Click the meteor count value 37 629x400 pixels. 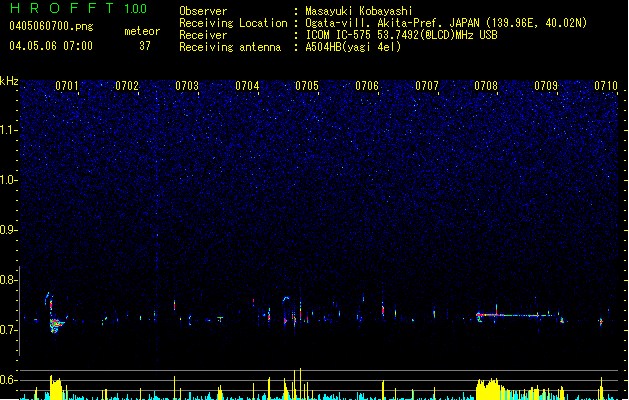[x=145, y=46]
